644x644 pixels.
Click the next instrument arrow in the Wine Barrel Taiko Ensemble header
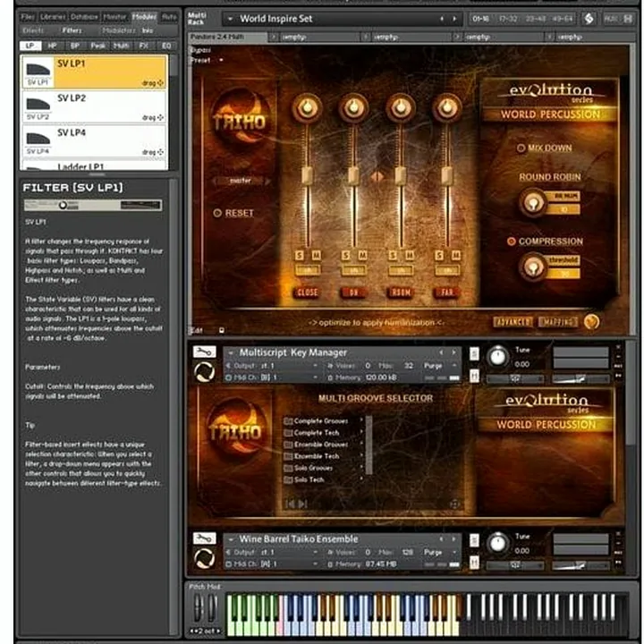click(453, 538)
